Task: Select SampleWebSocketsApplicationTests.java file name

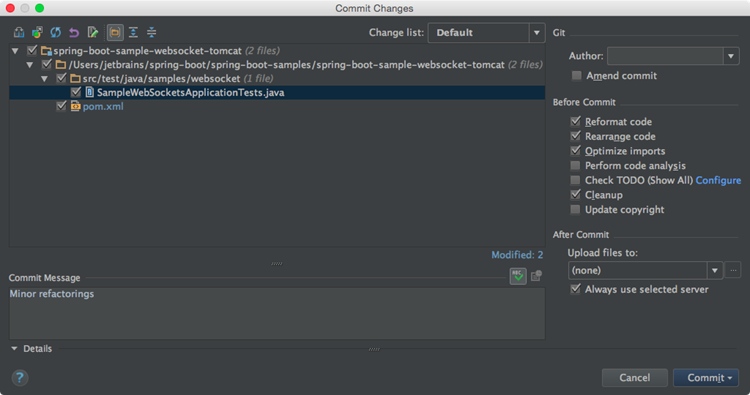Action: 190,92
